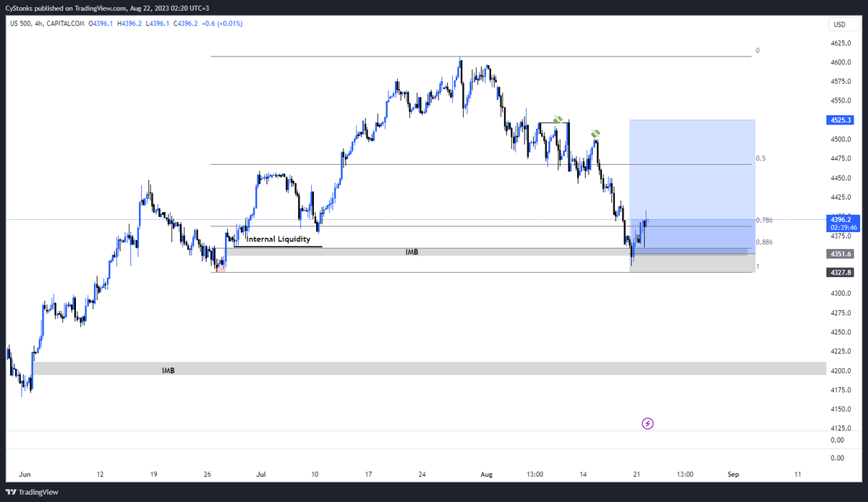Click the Fibonacci '0.786' level label
The height and width of the screenshot is (502, 868).
764,220
